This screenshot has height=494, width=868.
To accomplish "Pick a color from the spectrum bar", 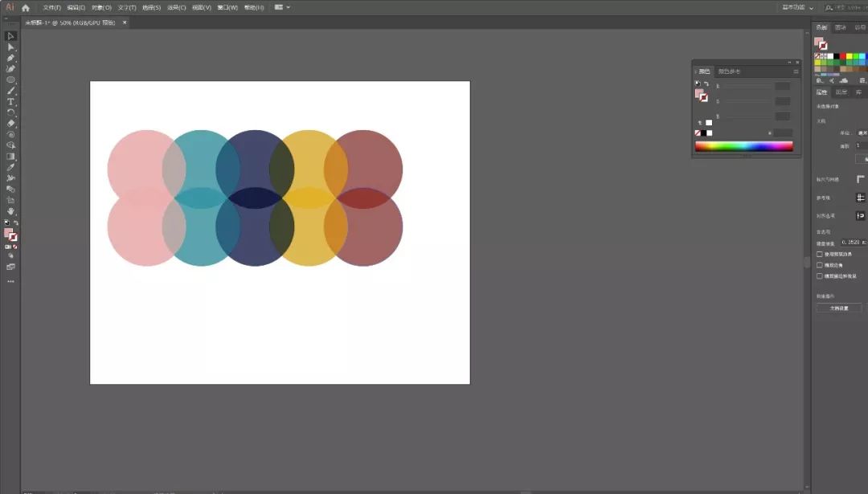I will pos(743,146).
